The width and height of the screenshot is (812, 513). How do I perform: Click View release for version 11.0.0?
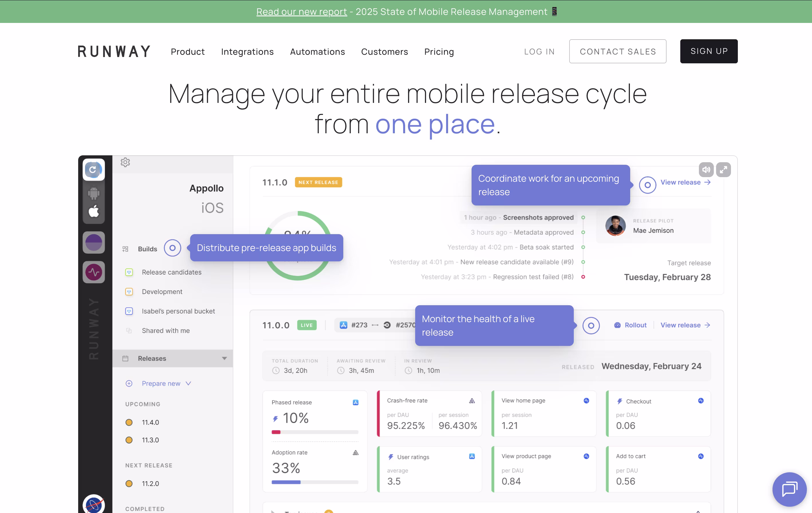tap(685, 325)
